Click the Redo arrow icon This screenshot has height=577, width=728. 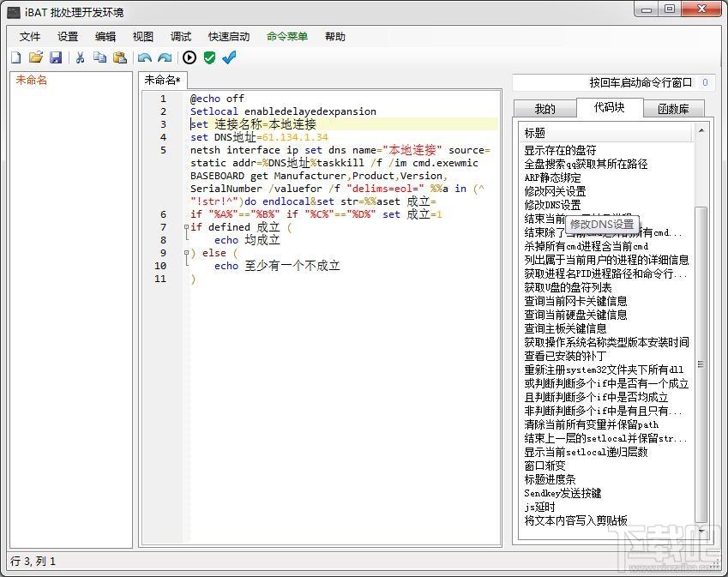pyautogui.click(x=165, y=57)
